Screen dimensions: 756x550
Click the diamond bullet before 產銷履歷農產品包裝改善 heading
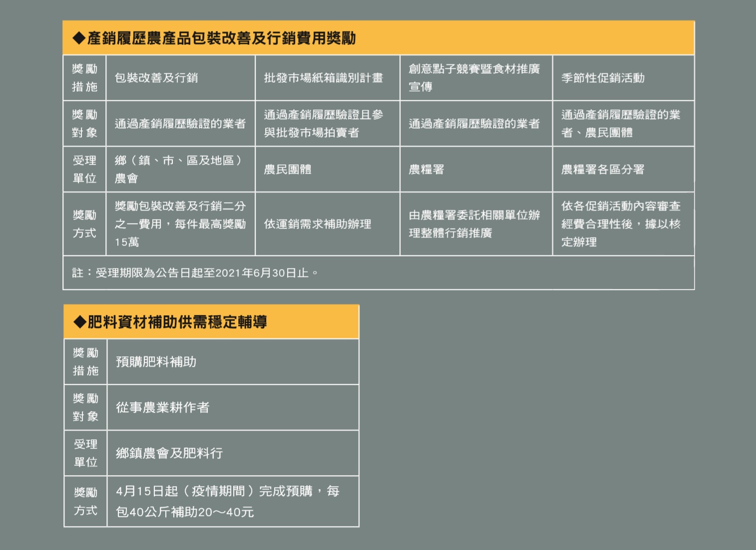click(79, 38)
